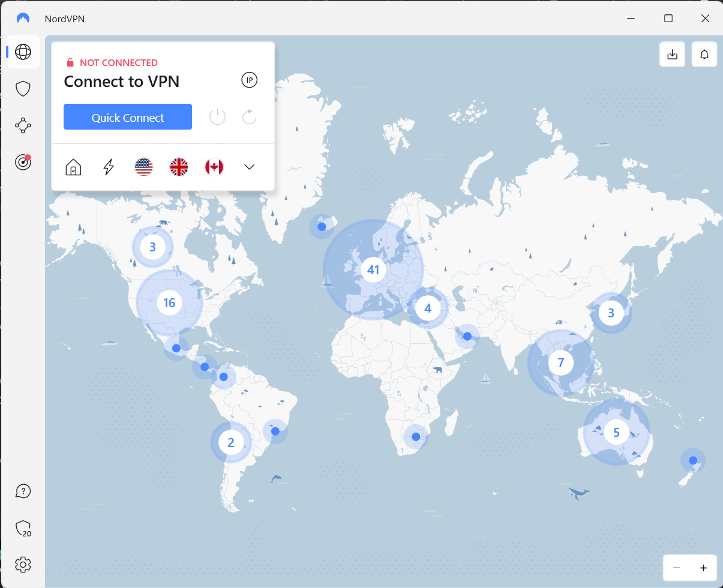Open the Threat Protection shield icon
Viewport: 723px width, 588px height.
point(23,89)
